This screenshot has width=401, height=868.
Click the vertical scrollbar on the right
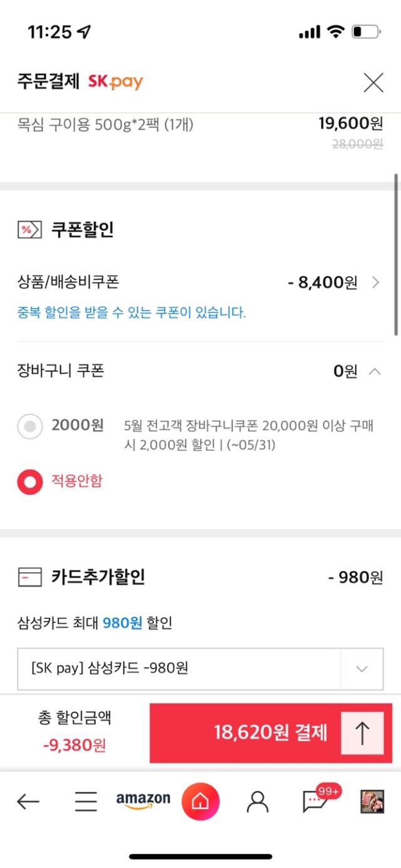pyautogui.click(x=396, y=254)
